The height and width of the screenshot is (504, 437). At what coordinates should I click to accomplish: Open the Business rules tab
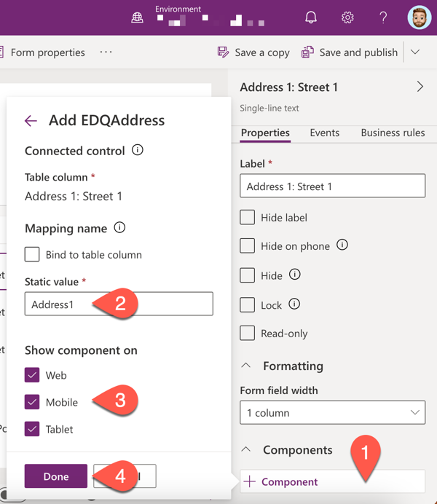(x=393, y=133)
